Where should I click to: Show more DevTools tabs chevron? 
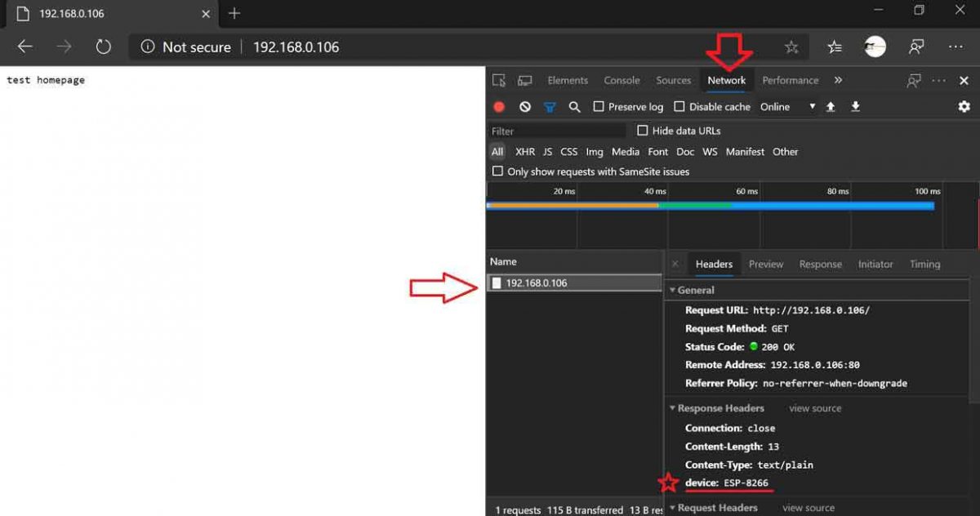tap(838, 81)
